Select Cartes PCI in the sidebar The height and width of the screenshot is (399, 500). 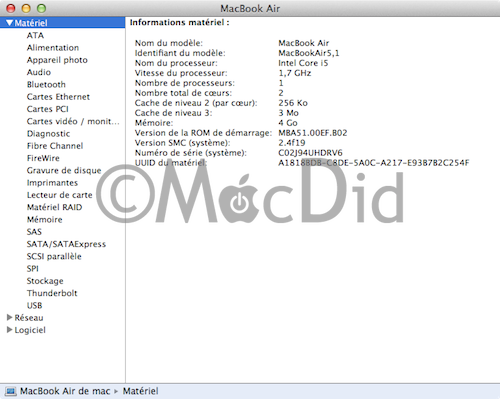point(48,109)
